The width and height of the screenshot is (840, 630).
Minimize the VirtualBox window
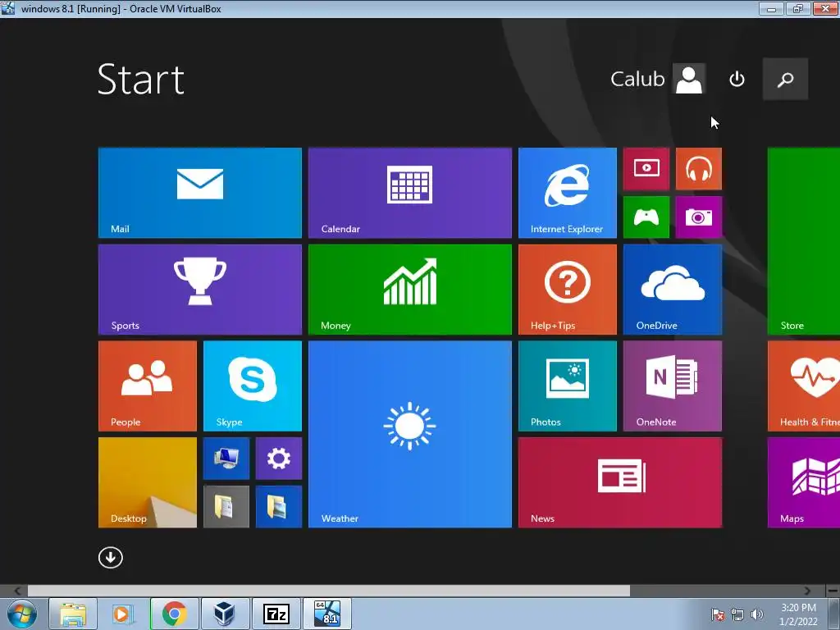(771, 8)
